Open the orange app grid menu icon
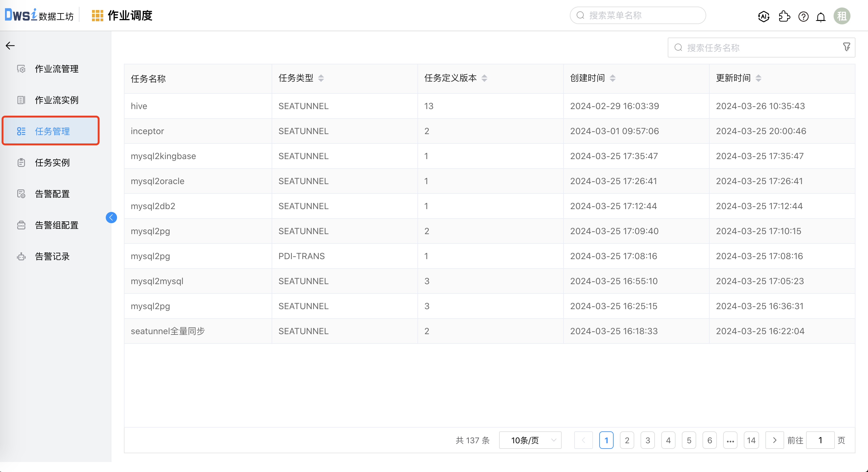 (x=97, y=16)
